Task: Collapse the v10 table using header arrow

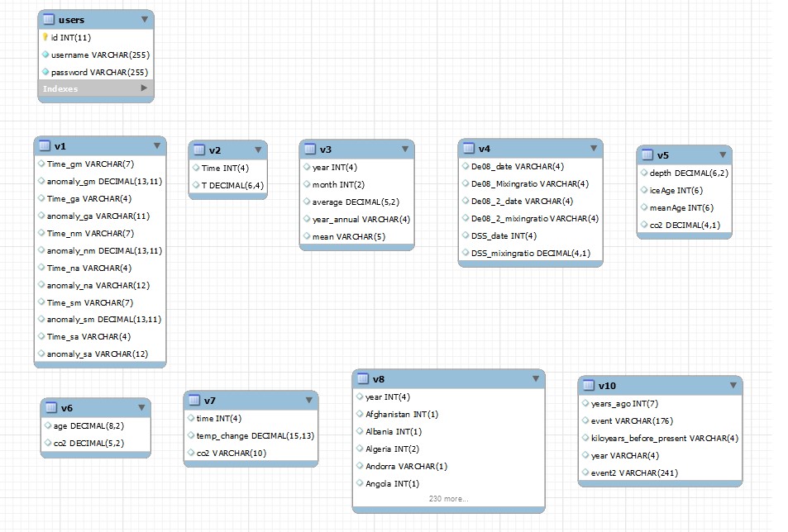Action: pyautogui.click(x=733, y=385)
